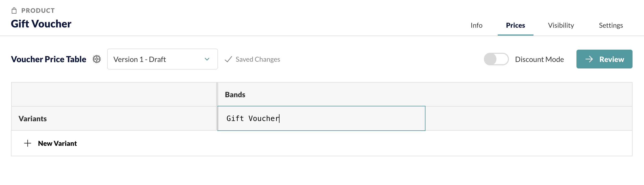644x185 pixels.
Task: Click the Discount Mode label
Action: click(539, 59)
